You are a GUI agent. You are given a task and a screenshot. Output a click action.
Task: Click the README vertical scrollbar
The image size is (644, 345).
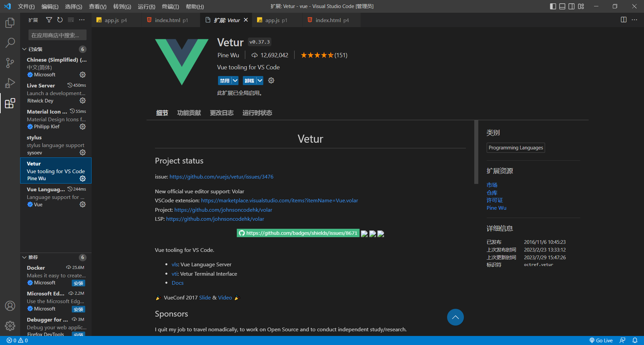(x=476, y=152)
